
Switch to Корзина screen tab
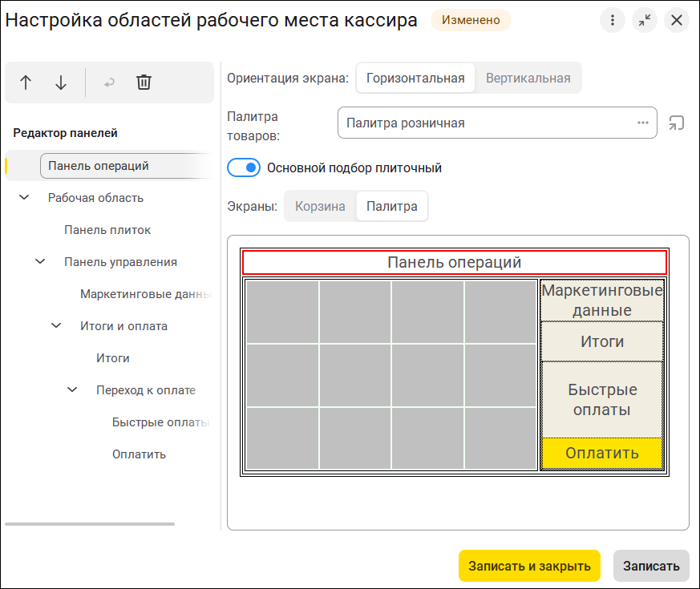click(320, 206)
